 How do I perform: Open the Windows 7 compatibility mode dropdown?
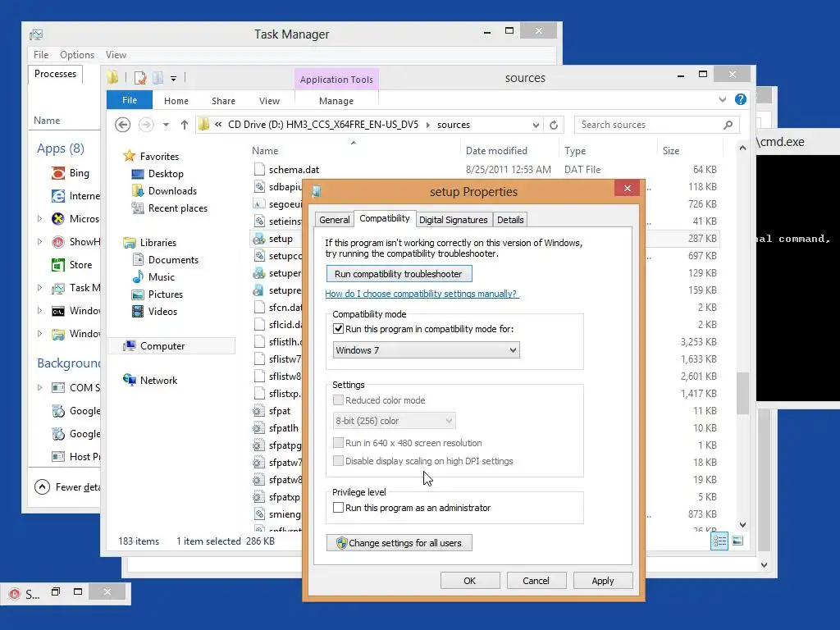(426, 350)
